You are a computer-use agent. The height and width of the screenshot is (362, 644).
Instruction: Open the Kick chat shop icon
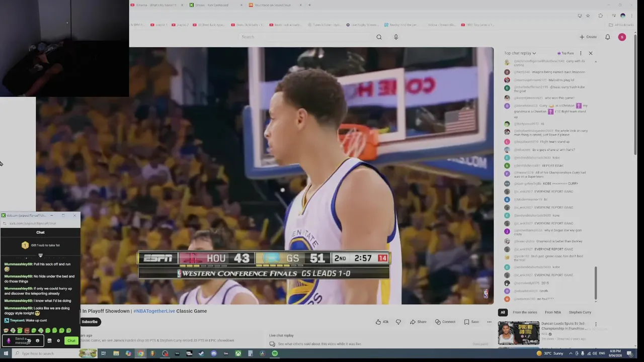pos(49,341)
